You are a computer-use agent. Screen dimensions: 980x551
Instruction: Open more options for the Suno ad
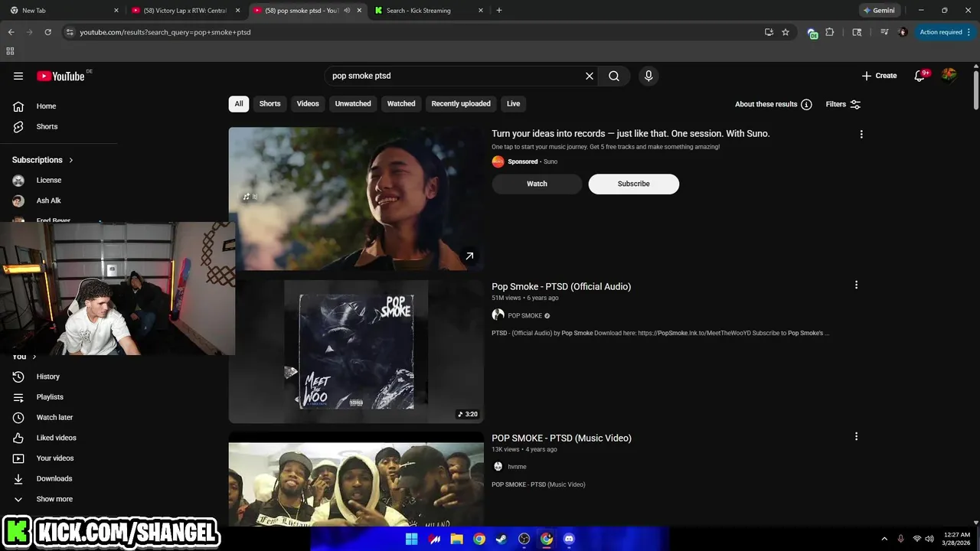pyautogui.click(x=861, y=134)
